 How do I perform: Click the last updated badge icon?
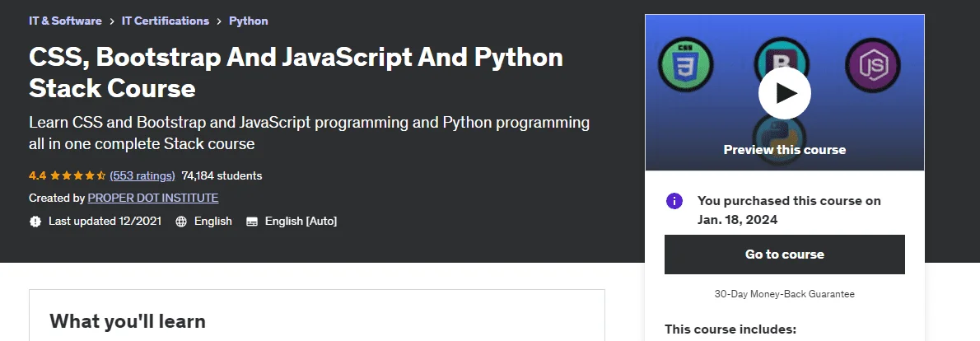[x=35, y=221]
